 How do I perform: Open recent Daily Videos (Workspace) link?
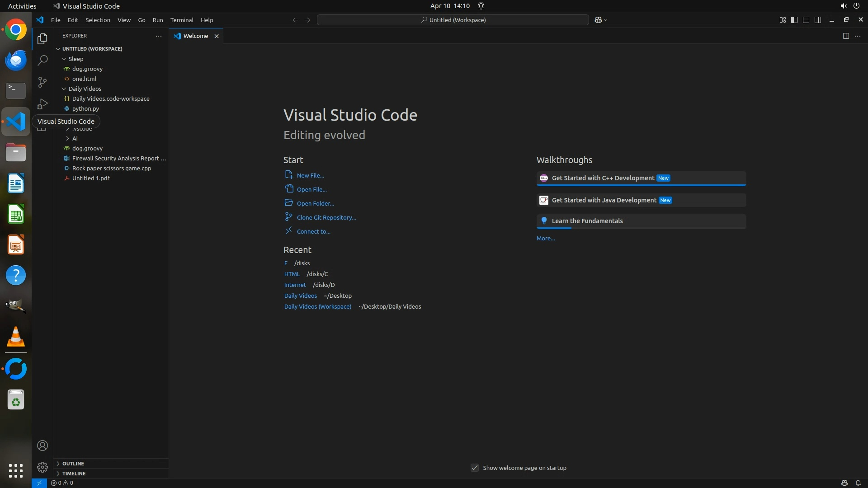click(x=318, y=306)
